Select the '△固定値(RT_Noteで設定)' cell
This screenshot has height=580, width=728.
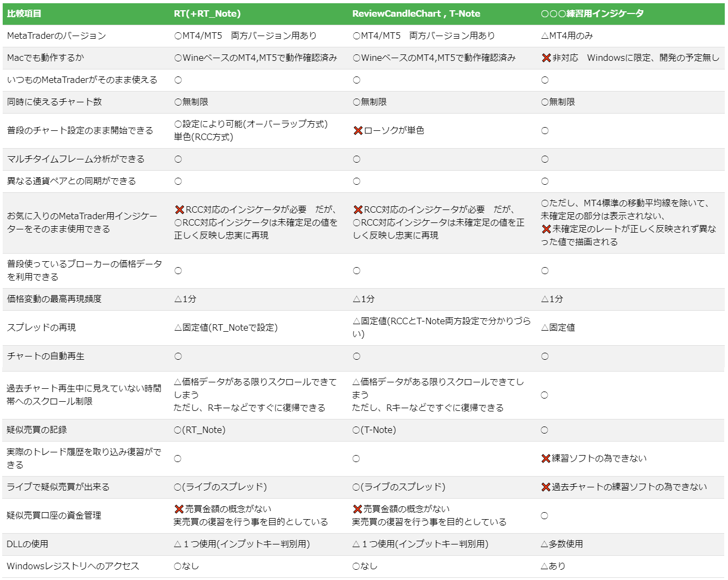point(226,328)
